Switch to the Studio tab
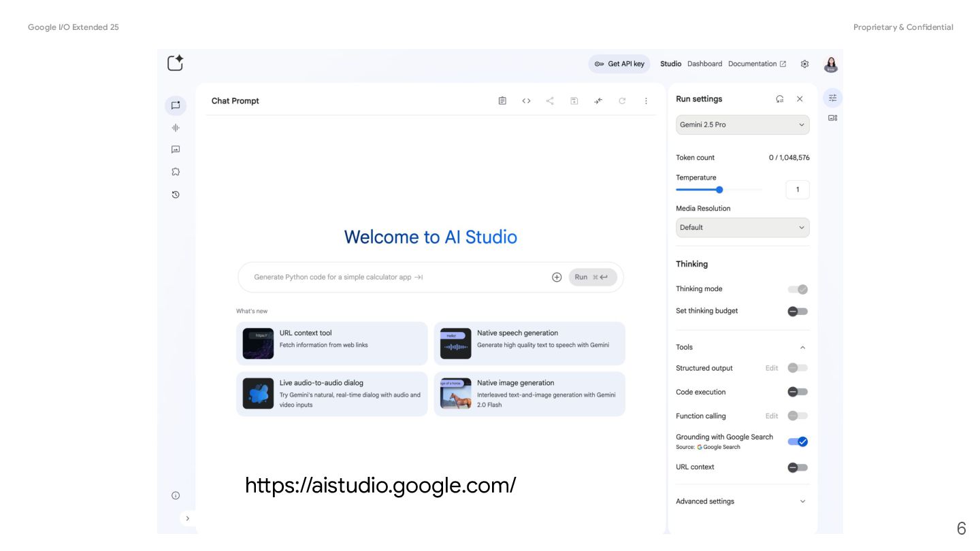 (670, 64)
